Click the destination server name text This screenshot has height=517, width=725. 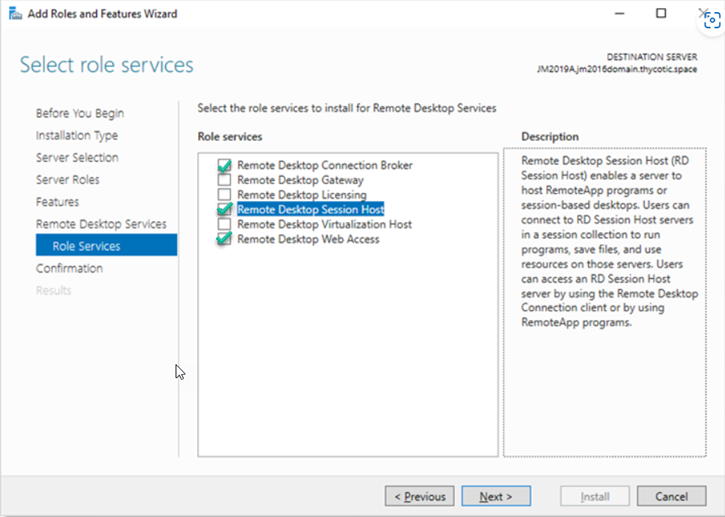617,69
